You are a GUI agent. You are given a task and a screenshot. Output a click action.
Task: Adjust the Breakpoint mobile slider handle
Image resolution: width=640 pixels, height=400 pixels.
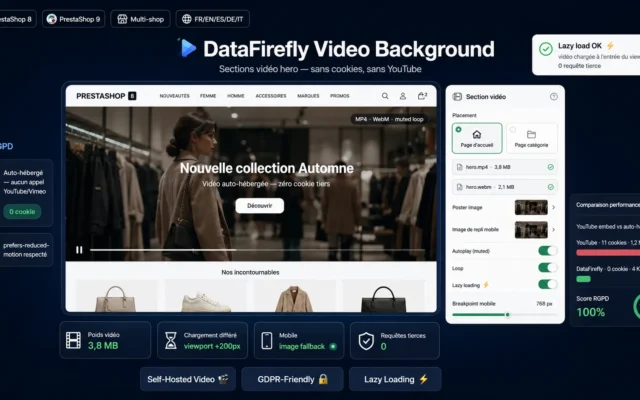tap(507, 315)
